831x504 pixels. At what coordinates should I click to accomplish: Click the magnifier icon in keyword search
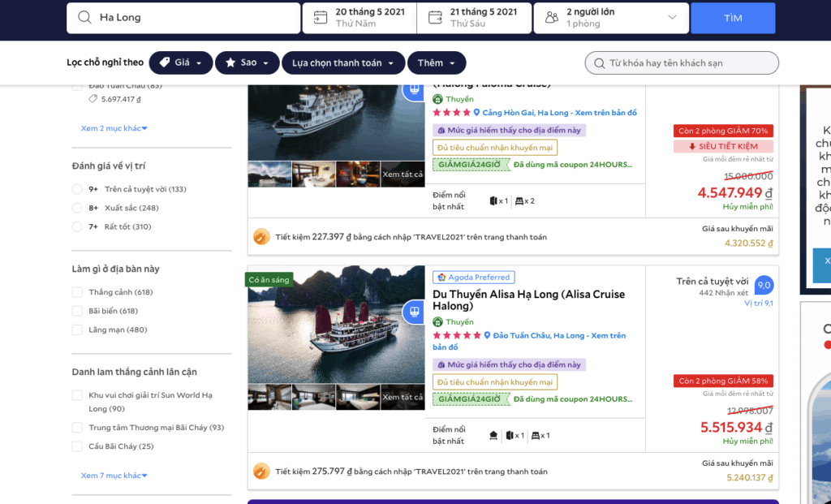(x=600, y=63)
